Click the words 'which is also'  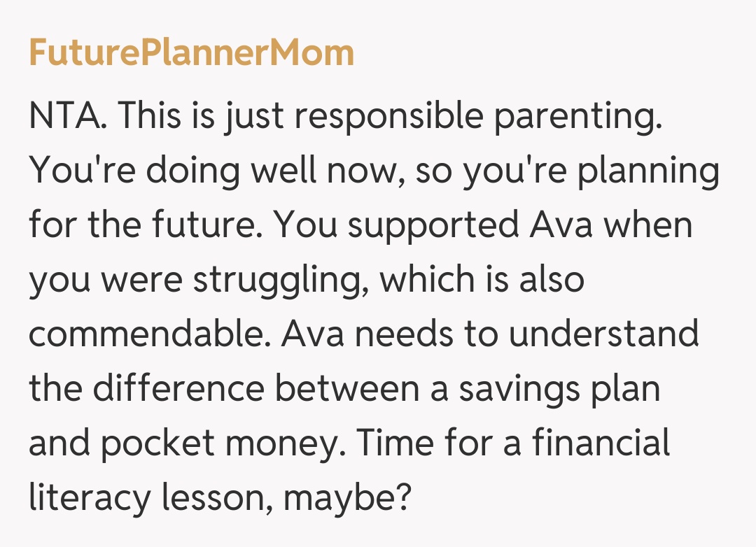pyautogui.click(x=482, y=280)
